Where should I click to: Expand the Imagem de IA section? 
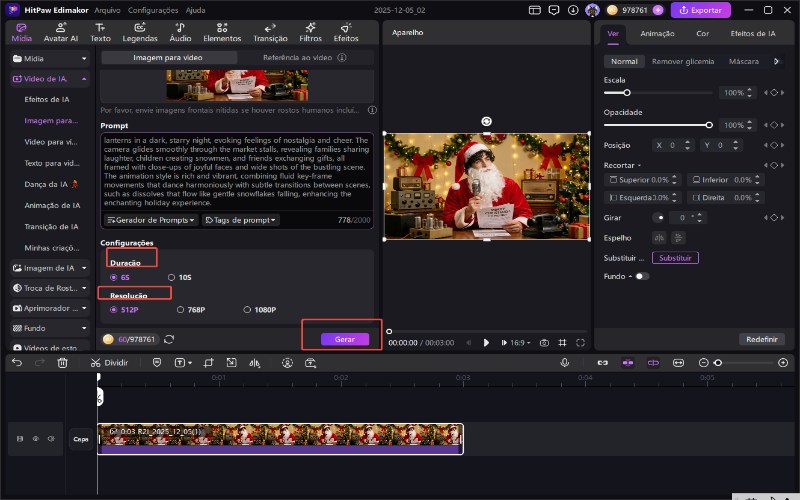click(50, 268)
